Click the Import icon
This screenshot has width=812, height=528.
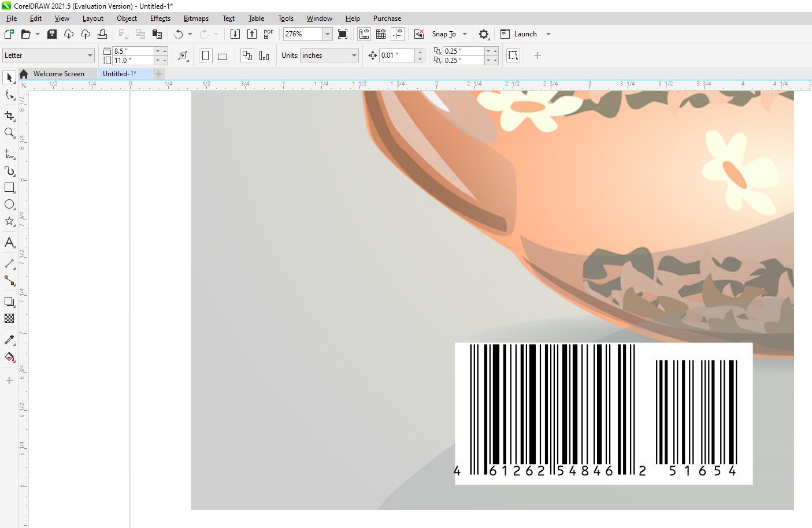coord(235,34)
